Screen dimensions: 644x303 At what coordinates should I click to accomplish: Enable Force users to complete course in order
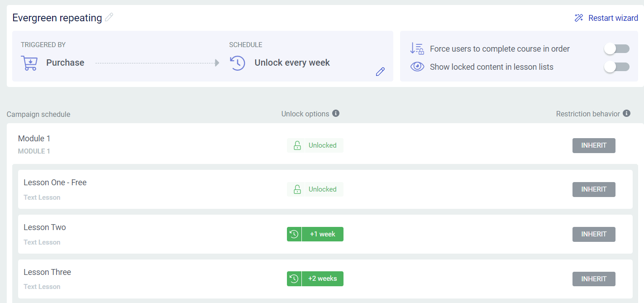pos(616,48)
